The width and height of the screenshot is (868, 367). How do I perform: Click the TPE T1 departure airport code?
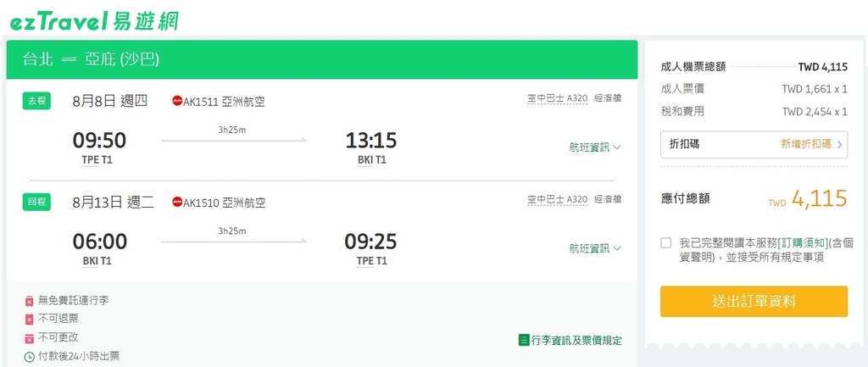[x=97, y=160]
